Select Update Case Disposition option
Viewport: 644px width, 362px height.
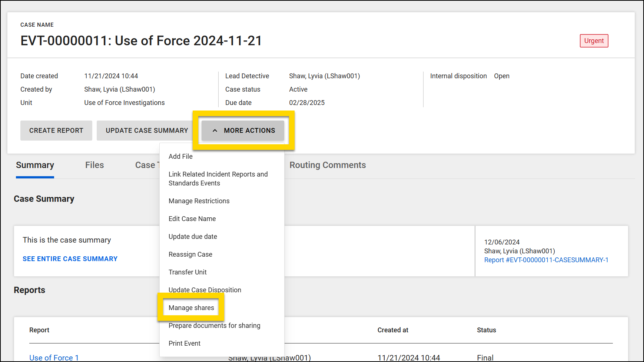click(x=205, y=290)
